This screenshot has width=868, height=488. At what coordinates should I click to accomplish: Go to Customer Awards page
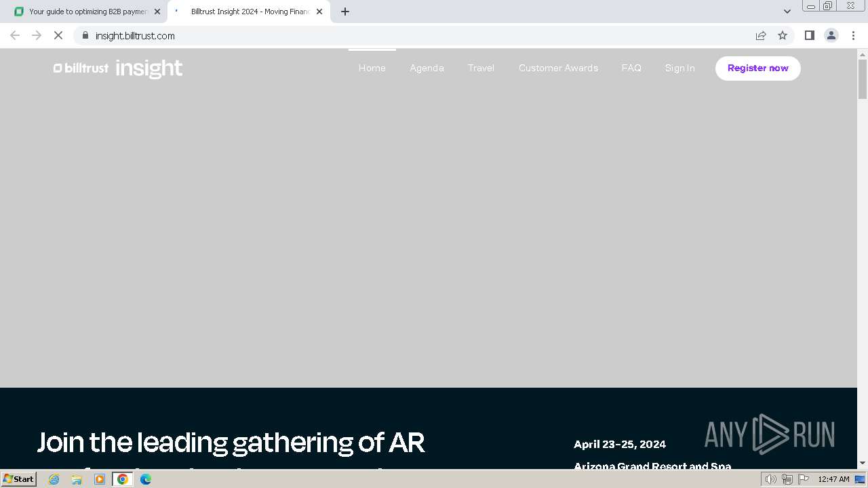coord(558,68)
